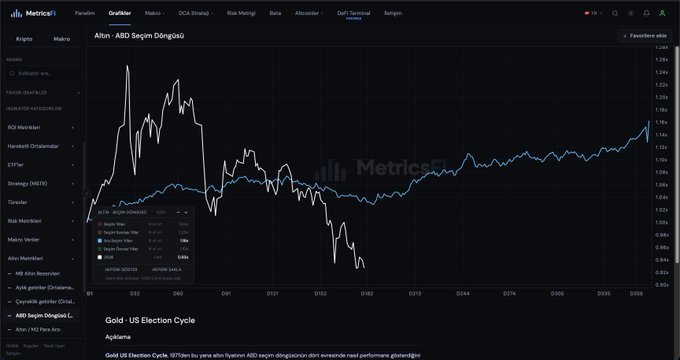Open the Altcoinler dropdown menu
Screen dimensions: 680x360
click(309, 13)
